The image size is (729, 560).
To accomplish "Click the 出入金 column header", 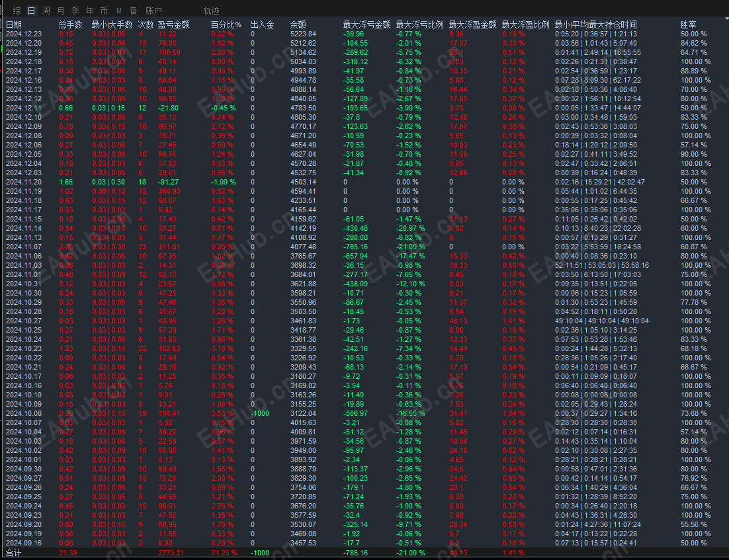I will 262,24.
